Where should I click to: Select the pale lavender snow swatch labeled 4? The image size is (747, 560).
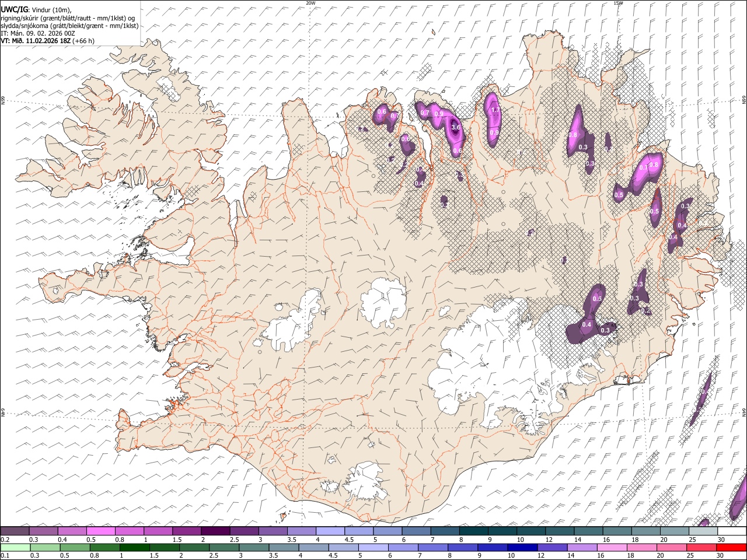pyautogui.click(x=330, y=531)
